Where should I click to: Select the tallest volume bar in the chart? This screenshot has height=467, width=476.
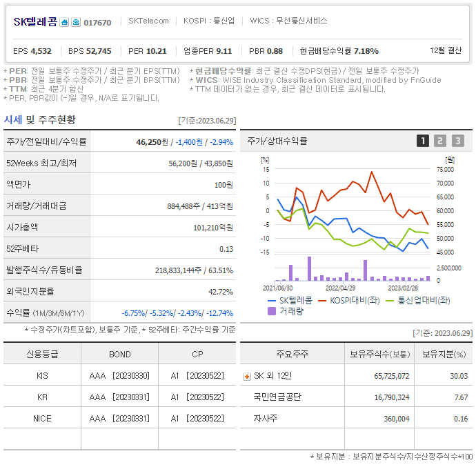309,269
